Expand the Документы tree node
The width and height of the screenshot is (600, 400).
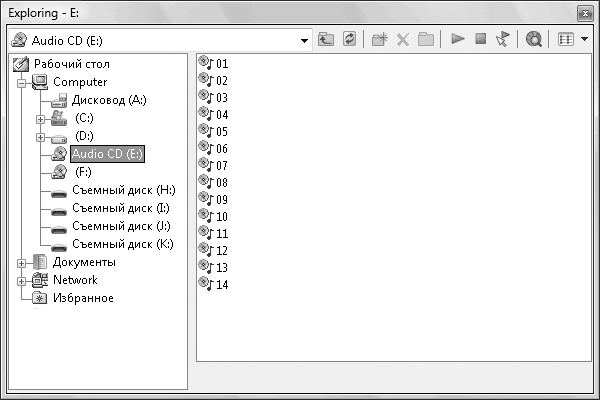point(21,262)
